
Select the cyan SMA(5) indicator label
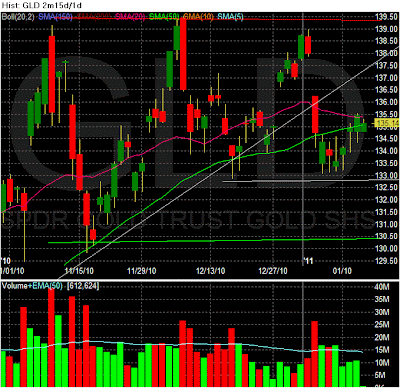pos(230,17)
